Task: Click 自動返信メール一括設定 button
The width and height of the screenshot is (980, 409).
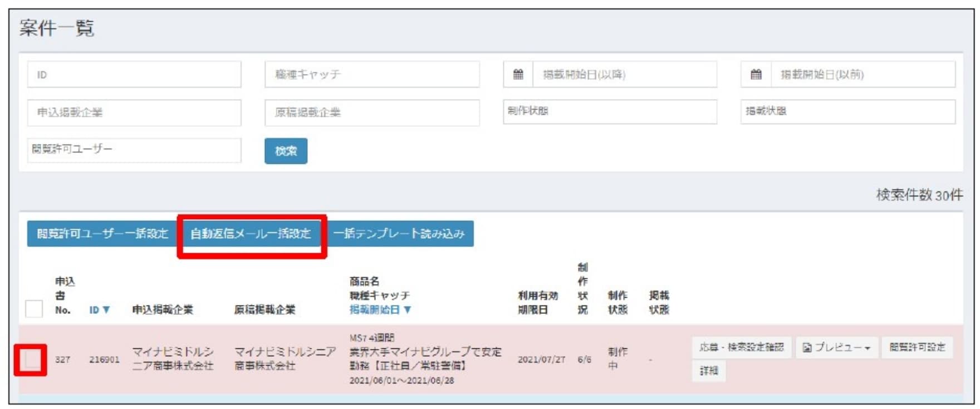Action: pyautogui.click(x=251, y=234)
